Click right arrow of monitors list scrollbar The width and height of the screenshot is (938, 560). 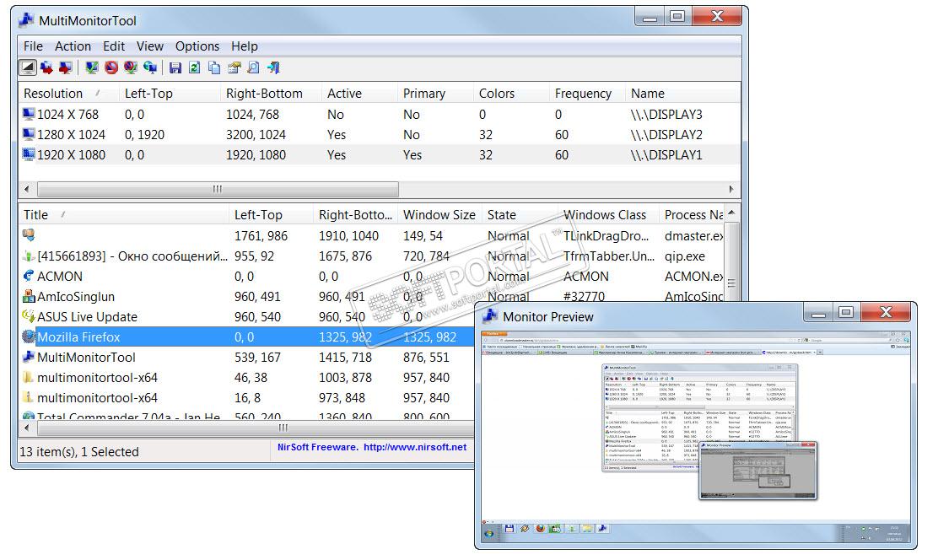[x=731, y=189]
